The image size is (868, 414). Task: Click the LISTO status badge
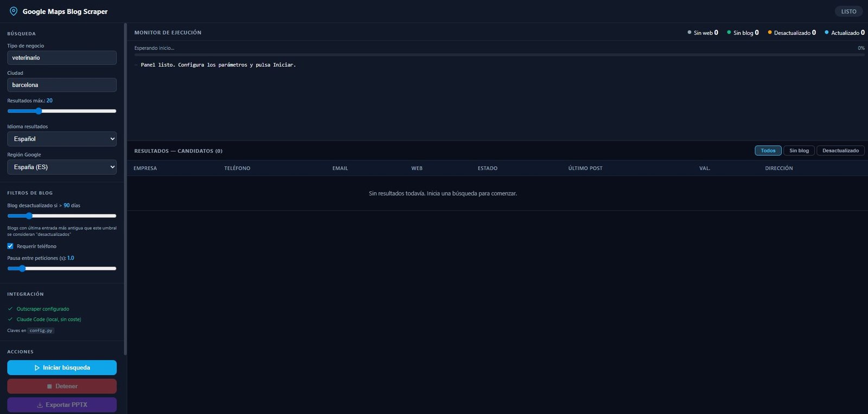(x=849, y=11)
